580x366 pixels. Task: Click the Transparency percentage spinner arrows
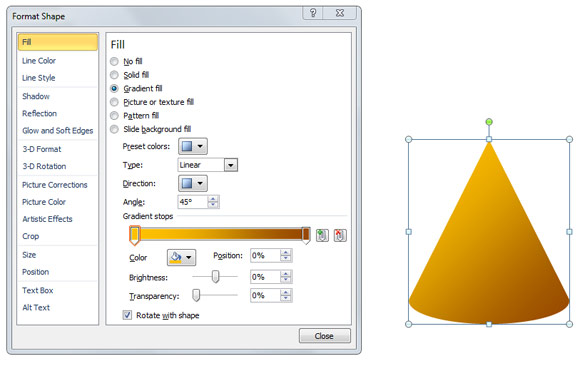286,296
